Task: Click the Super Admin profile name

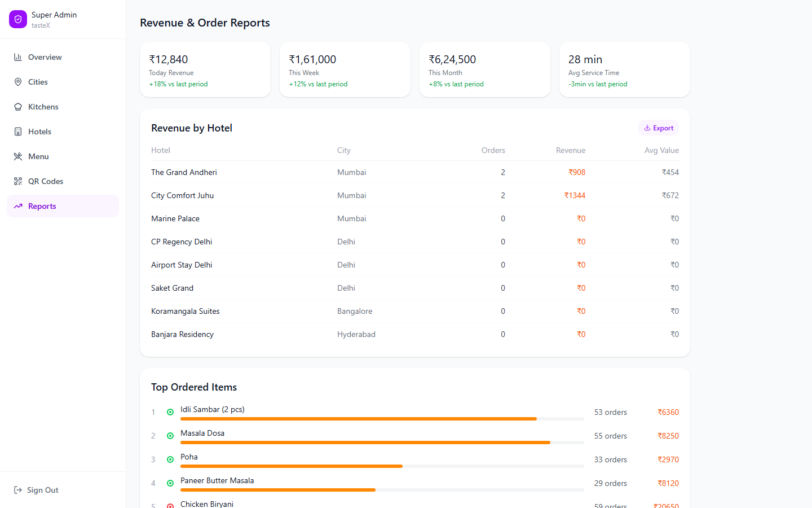Action: (x=54, y=15)
